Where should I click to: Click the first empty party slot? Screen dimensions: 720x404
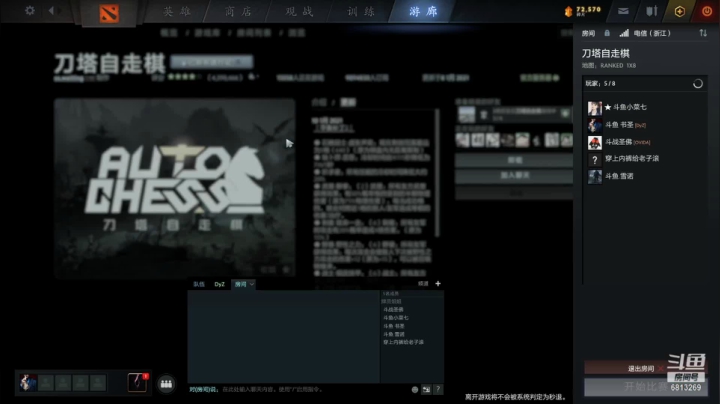(x=45, y=383)
